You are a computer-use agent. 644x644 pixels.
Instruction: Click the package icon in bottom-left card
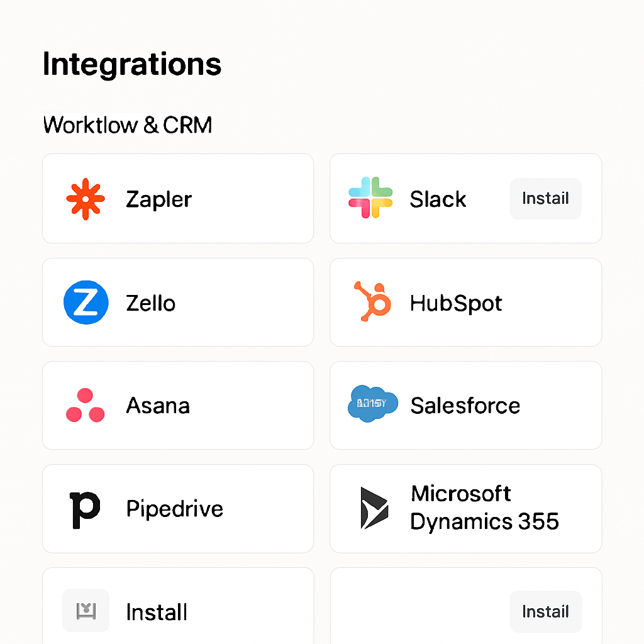click(85, 610)
